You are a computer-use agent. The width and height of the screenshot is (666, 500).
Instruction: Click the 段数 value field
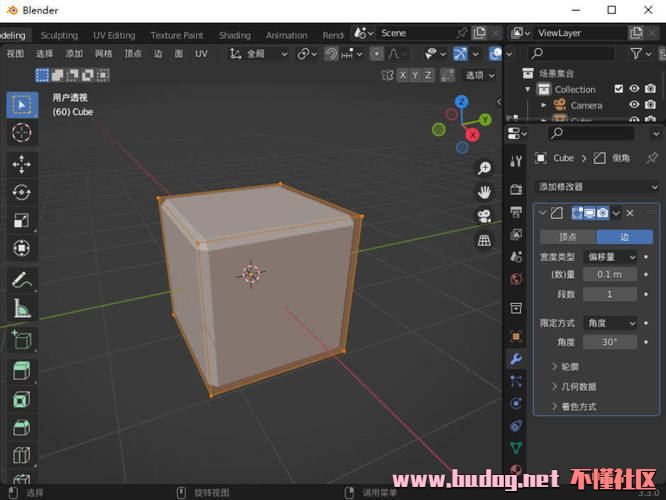pyautogui.click(x=610, y=294)
